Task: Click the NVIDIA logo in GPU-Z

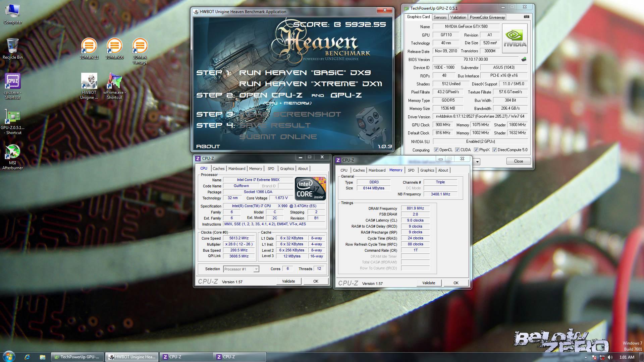Action: click(515, 39)
